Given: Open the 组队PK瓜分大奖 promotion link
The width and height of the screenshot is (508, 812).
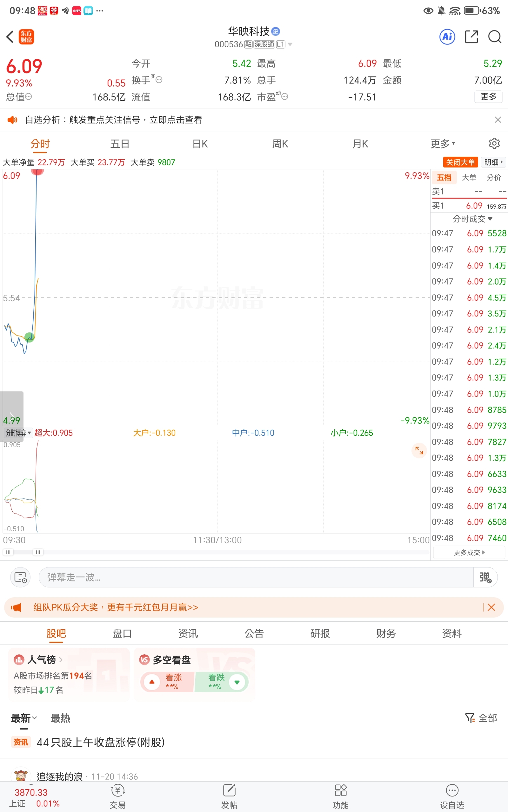Looking at the screenshot, I should [x=116, y=607].
